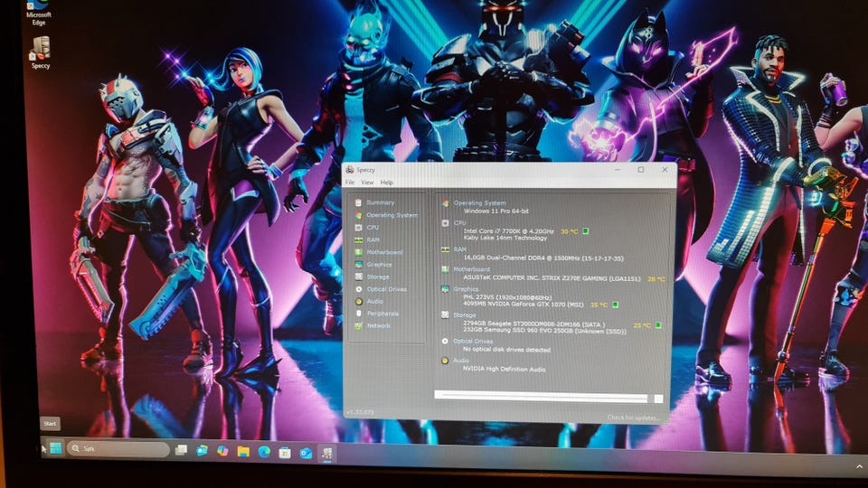Viewport: 868px width, 488px height.
Task: Open the Help menu in Speccy
Action: point(386,182)
